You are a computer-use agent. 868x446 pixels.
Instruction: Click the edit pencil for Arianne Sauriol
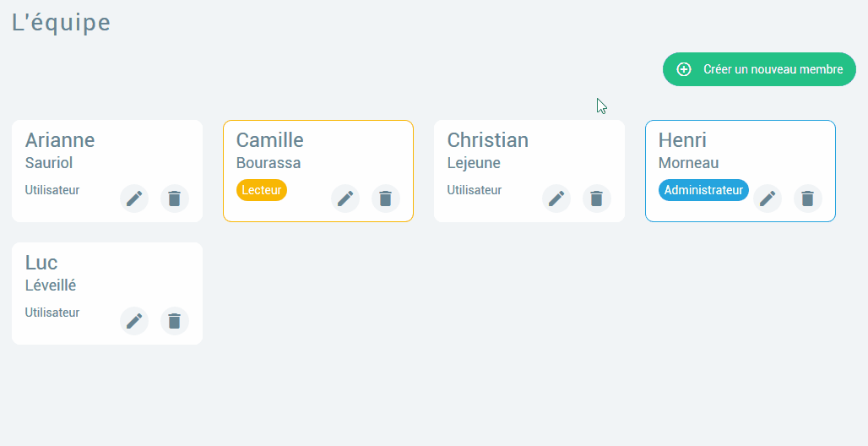pos(134,199)
